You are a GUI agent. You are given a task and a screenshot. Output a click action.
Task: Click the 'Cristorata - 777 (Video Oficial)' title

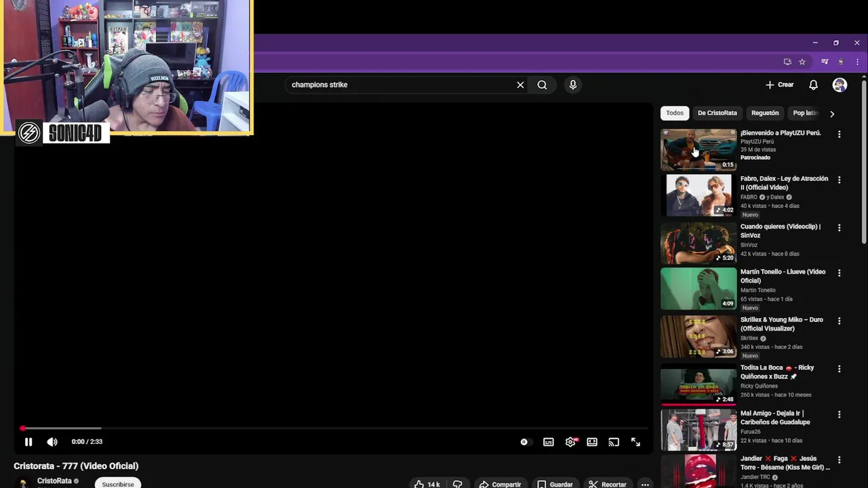[x=76, y=466]
